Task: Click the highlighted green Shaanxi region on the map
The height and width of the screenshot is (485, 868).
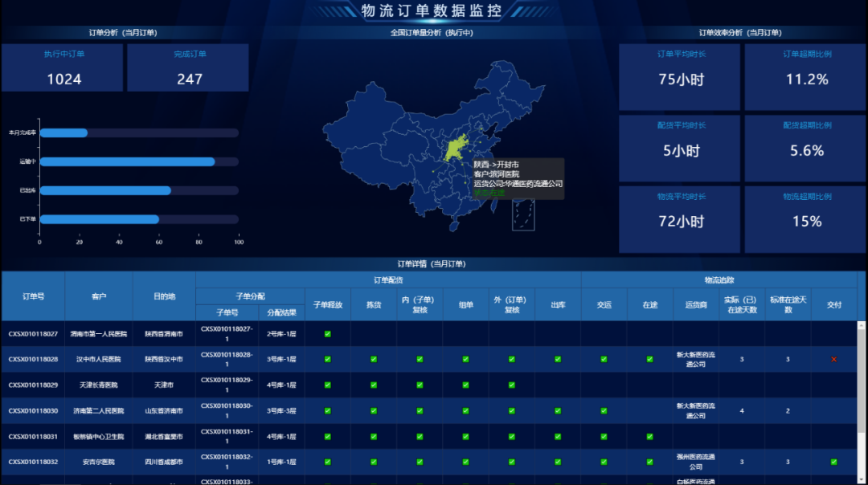Action: point(455,149)
